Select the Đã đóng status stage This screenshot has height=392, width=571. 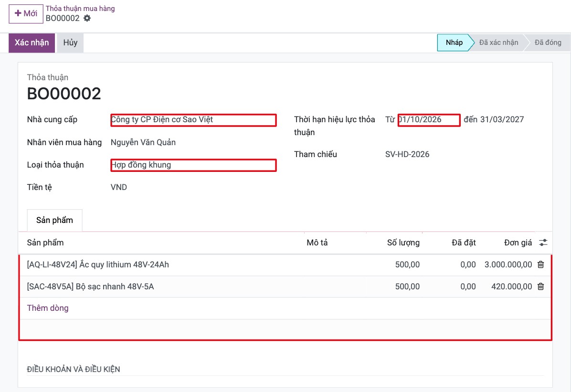point(548,42)
